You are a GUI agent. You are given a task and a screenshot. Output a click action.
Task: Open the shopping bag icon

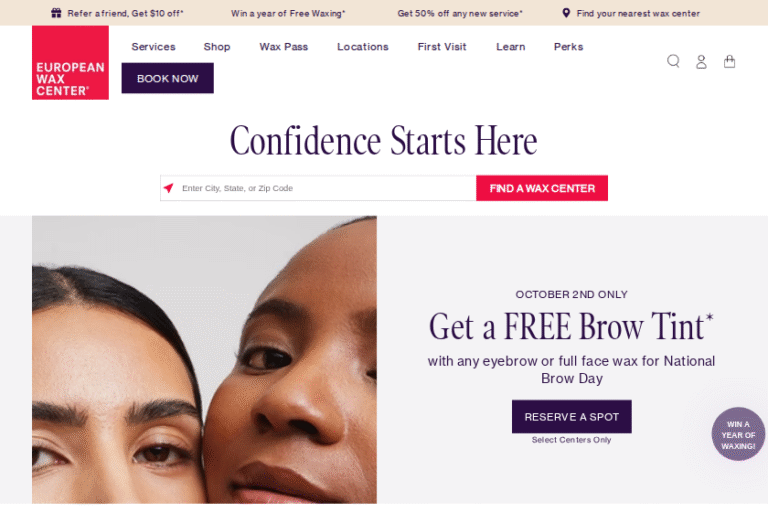(x=730, y=61)
